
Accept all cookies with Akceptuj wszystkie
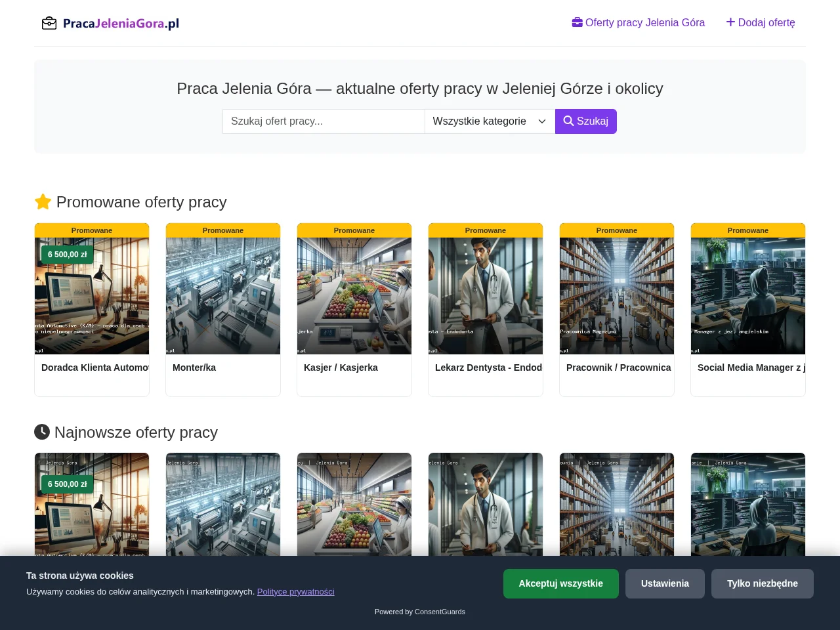pyautogui.click(x=561, y=583)
